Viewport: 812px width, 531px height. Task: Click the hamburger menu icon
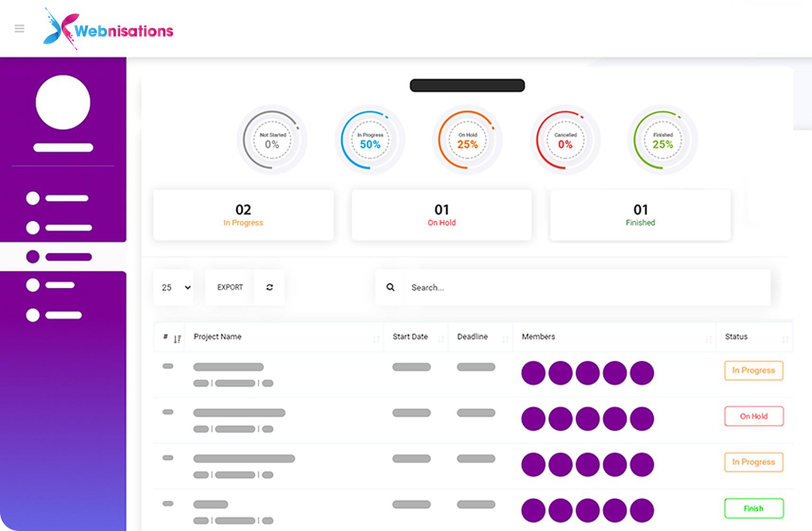pos(19,29)
